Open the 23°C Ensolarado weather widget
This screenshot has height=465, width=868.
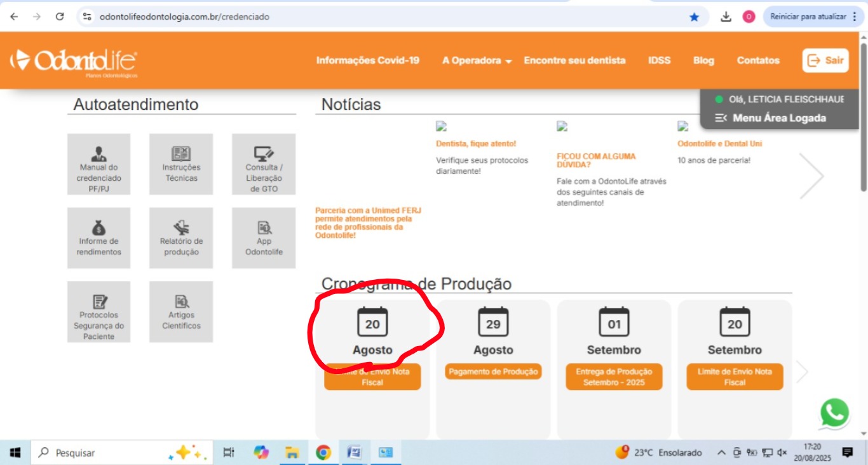(658, 453)
